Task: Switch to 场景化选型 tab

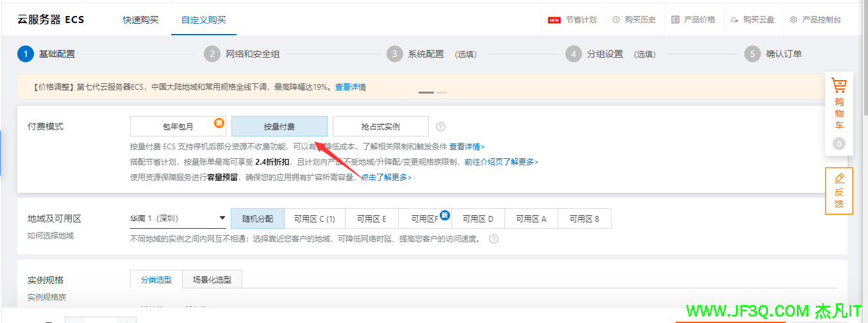Action: click(212, 279)
